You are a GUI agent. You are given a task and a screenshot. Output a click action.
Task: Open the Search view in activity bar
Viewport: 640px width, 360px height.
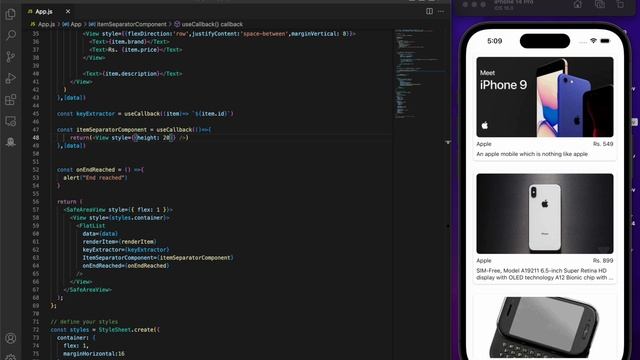11,36
